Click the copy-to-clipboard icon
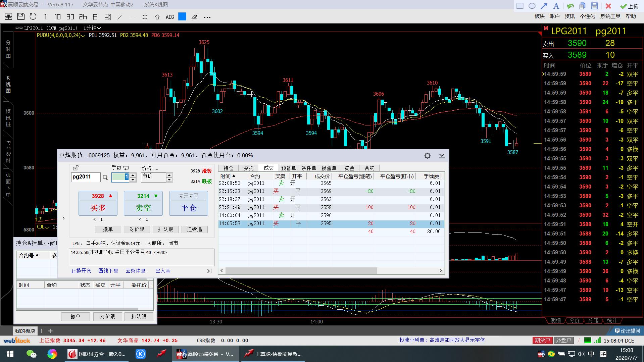 (x=582, y=6)
